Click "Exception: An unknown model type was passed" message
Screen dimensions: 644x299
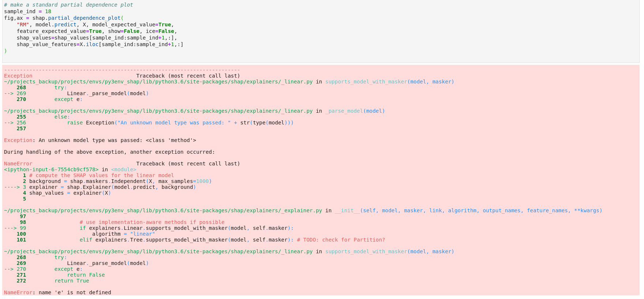click(100, 140)
